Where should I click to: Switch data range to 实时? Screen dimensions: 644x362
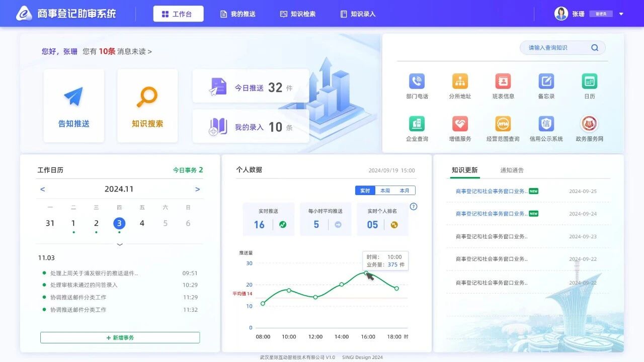pos(365,191)
